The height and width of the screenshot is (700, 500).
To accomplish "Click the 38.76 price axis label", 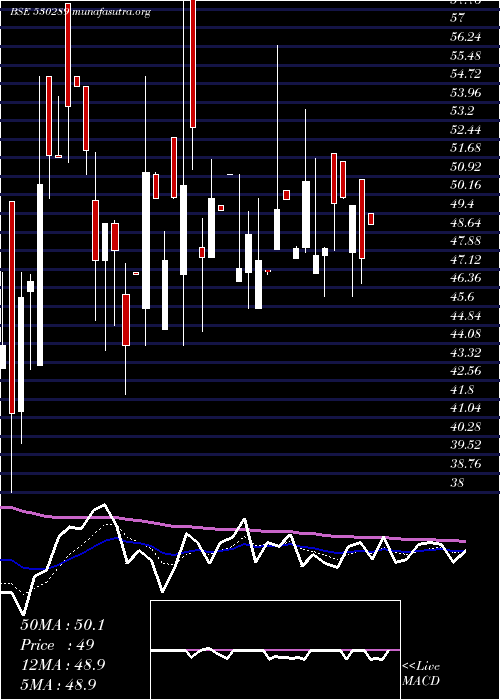I will (465, 464).
